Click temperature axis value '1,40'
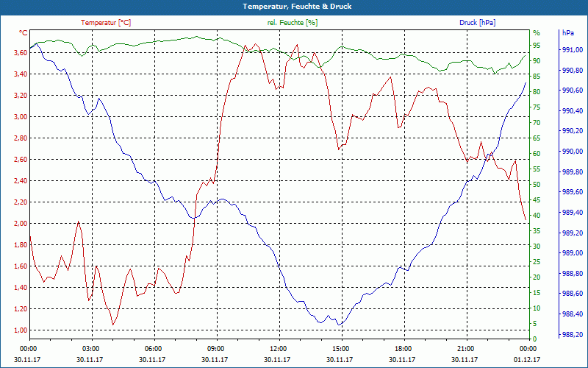Viewport: 588px width, 368px height. [21, 288]
